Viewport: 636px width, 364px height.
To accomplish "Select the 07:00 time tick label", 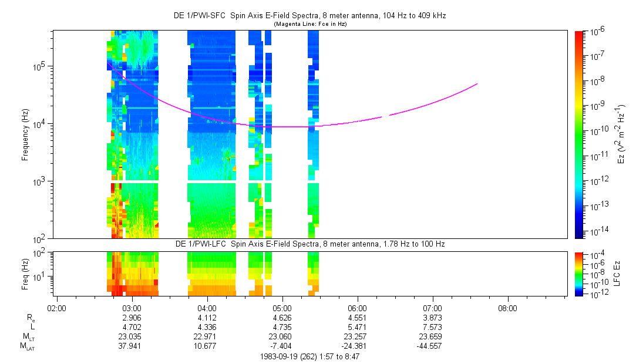I will pos(432,308).
